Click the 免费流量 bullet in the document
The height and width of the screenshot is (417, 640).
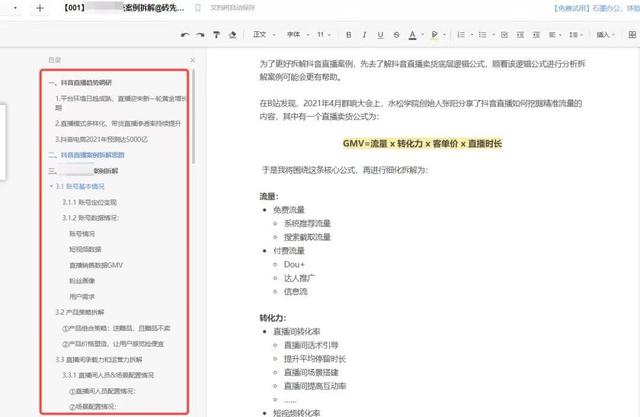coord(289,210)
